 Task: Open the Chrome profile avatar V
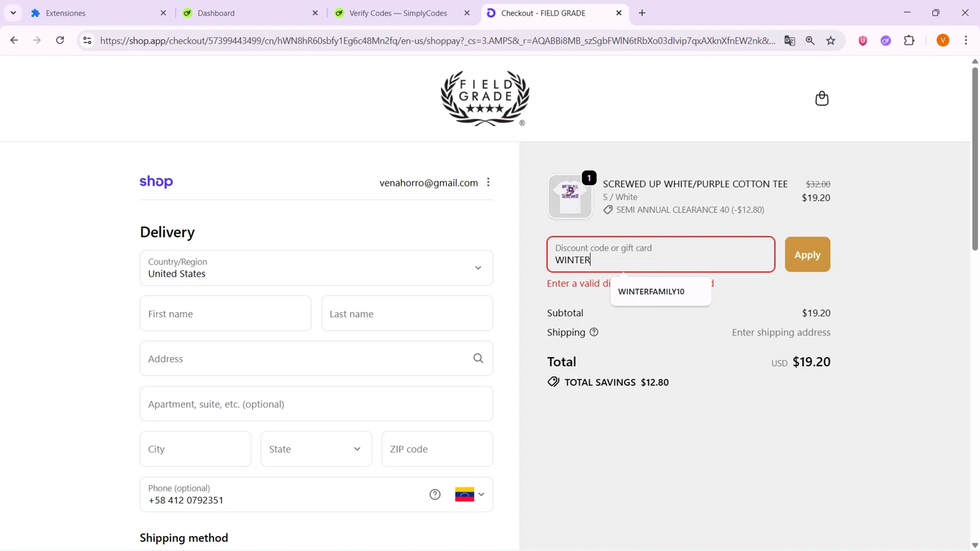point(943,40)
